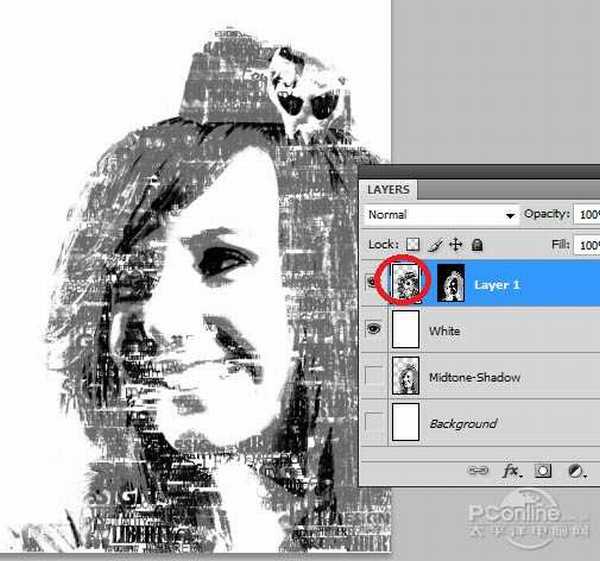Select the Background layer
The image size is (600, 561).
click(x=500, y=423)
